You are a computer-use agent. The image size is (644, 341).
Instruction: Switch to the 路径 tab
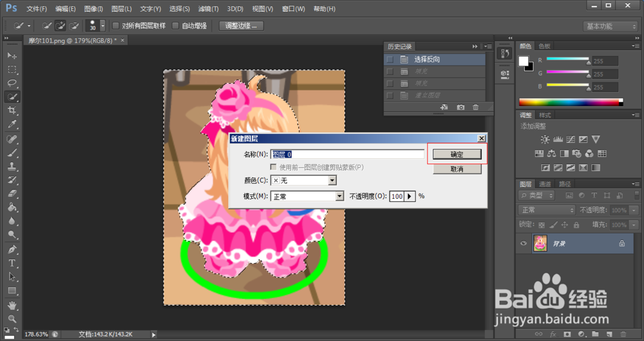(x=565, y=184)
